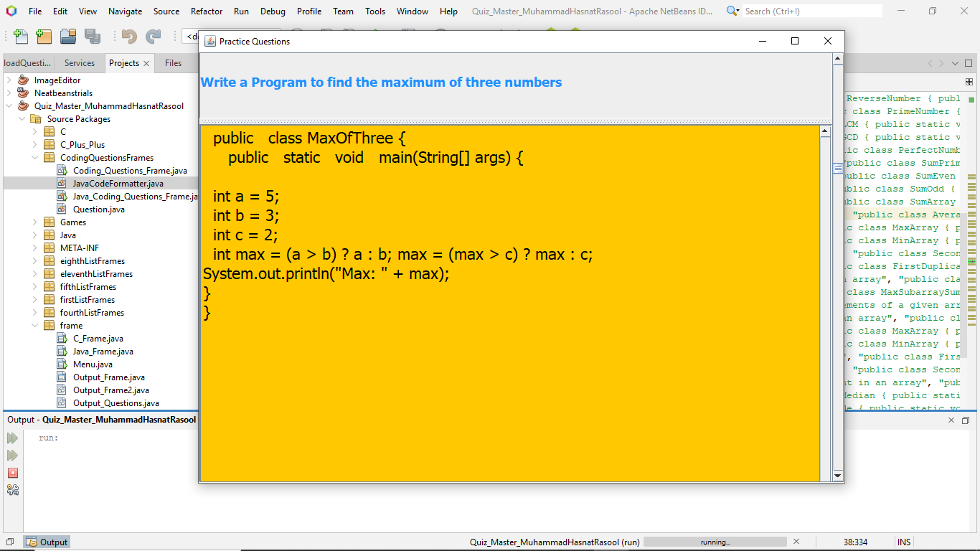Stop the running build in Output

point(12,473)
